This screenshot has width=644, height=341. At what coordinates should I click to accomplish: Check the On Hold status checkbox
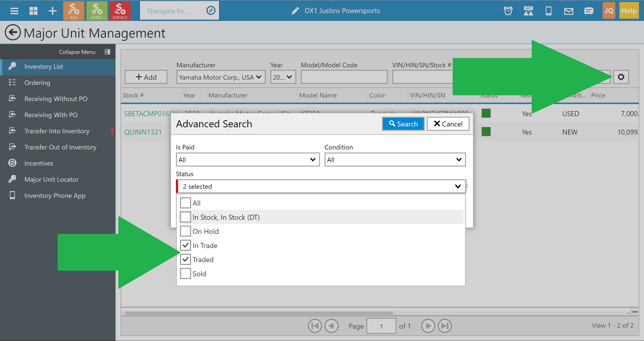[186, 231]
